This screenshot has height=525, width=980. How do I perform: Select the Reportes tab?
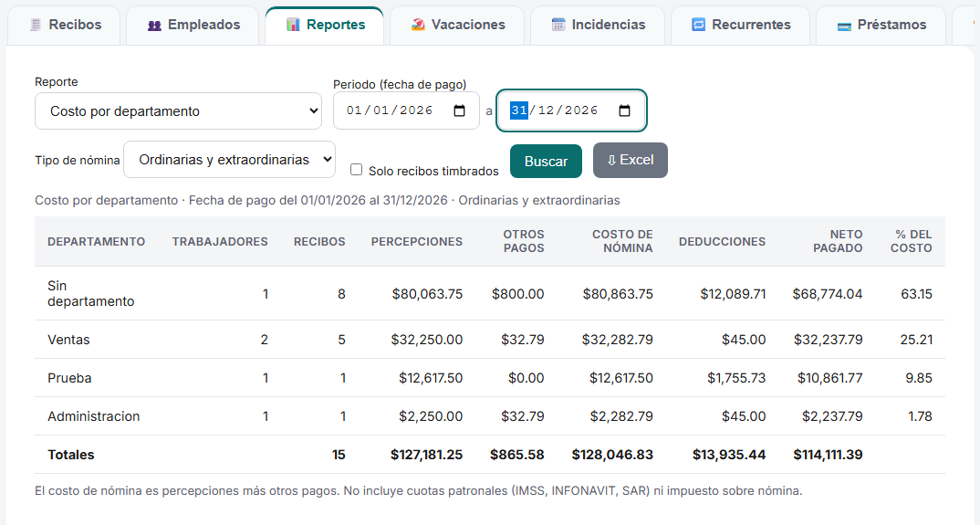pos(324,25)
